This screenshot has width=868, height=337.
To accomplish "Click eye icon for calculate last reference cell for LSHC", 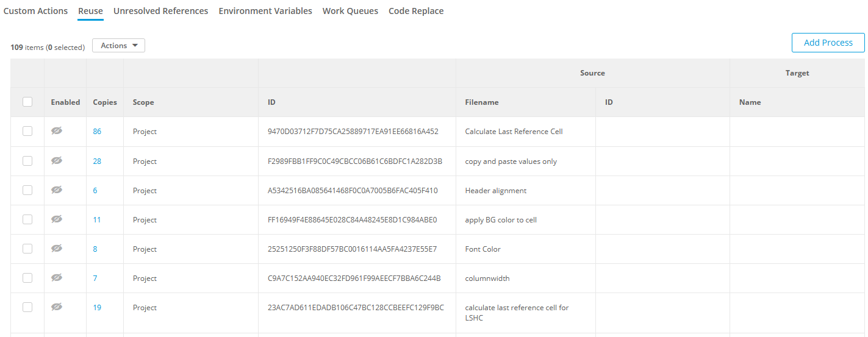I will [57, 307].
